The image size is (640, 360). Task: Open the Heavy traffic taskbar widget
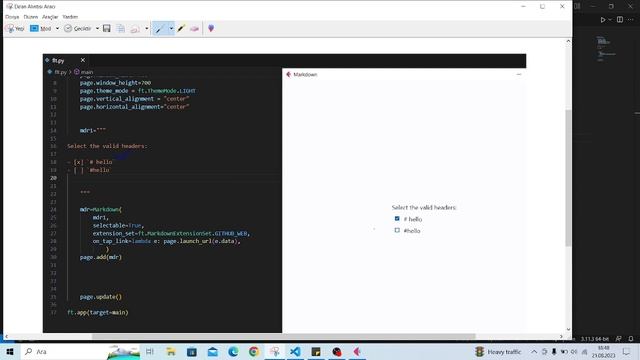[498, 351]
